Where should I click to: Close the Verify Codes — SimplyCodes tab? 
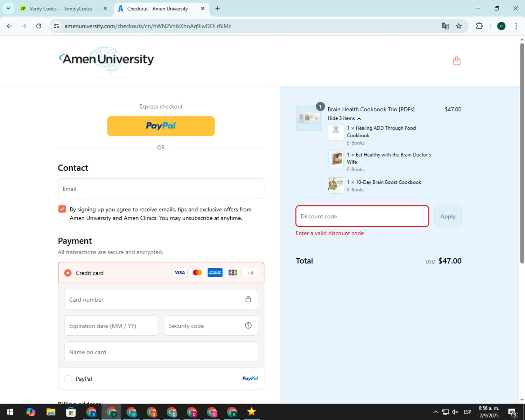[105, 8]
